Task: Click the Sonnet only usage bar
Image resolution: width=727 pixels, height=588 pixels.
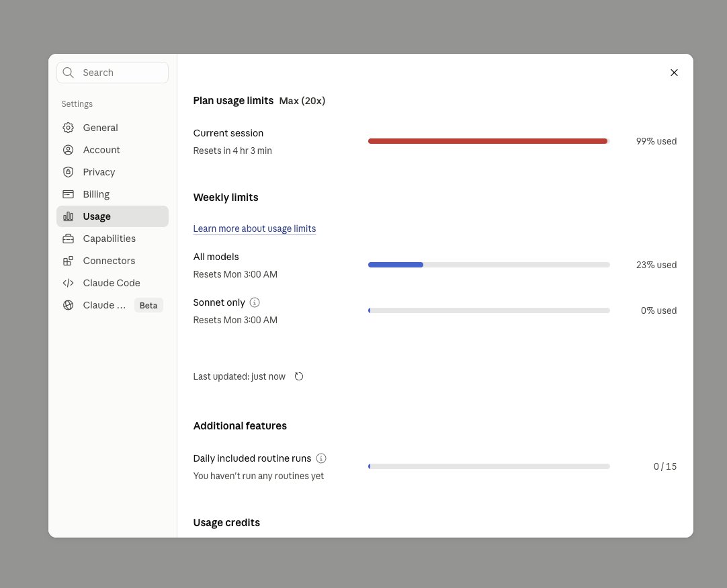Action: (488, 310)
